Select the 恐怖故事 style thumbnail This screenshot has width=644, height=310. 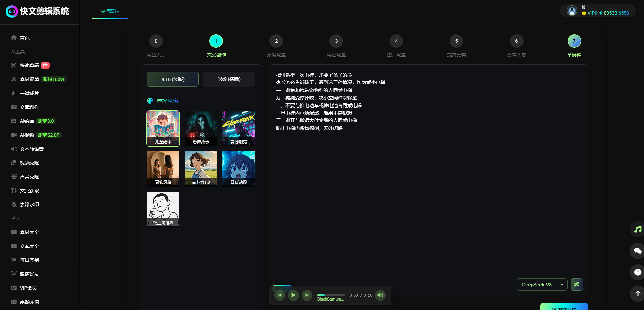(201, 128)
